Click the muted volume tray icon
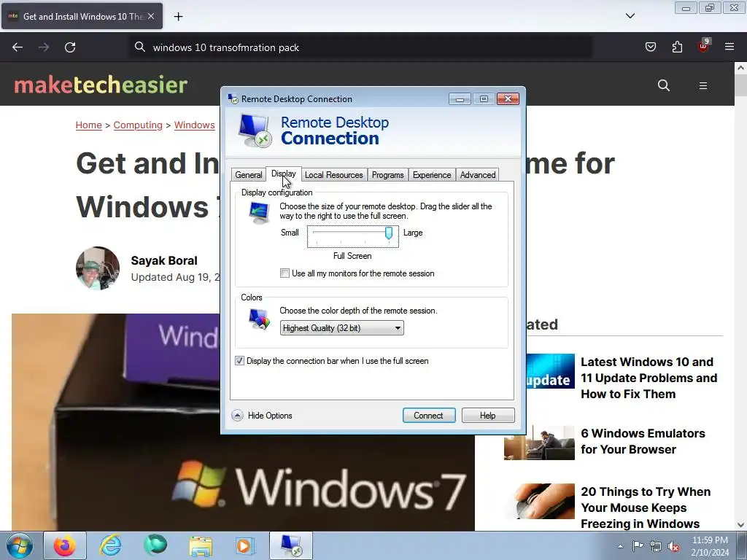 point(673,546)
